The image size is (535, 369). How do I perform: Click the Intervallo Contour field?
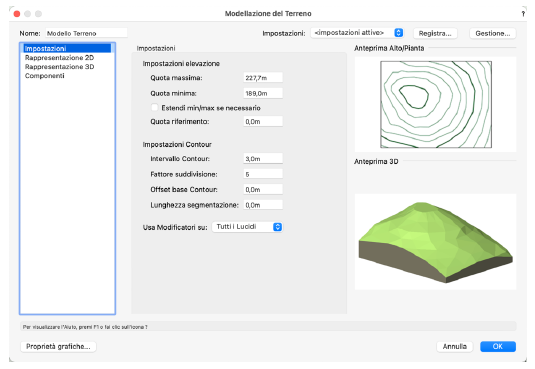263,159
